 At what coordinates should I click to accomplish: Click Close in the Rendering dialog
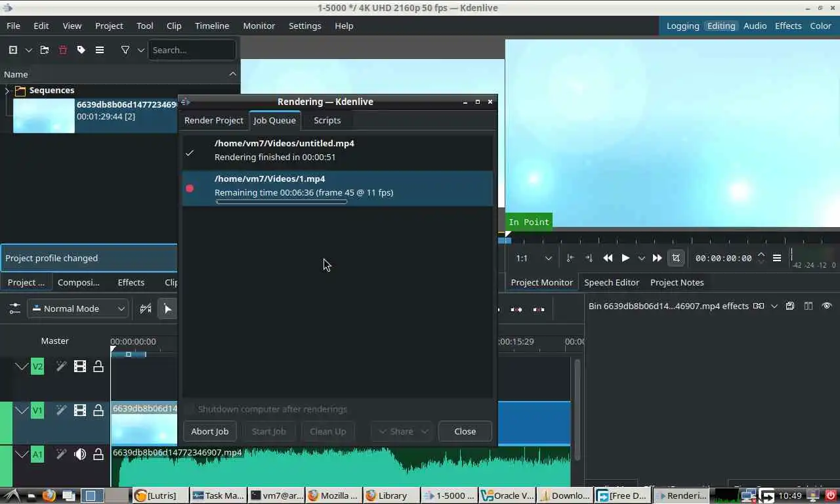pyautogui.click(x=465, y=431)
